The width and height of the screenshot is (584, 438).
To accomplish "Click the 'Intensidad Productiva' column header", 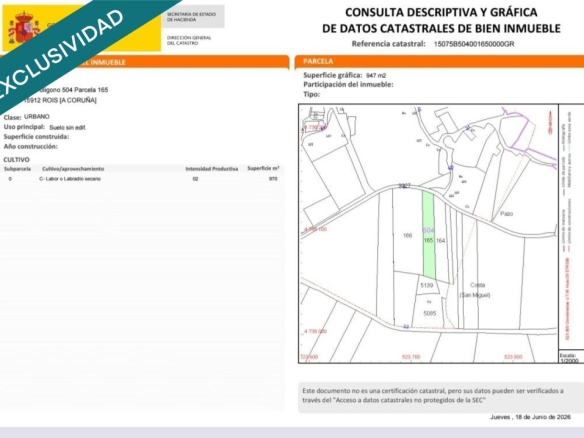I will pos(212,169).
